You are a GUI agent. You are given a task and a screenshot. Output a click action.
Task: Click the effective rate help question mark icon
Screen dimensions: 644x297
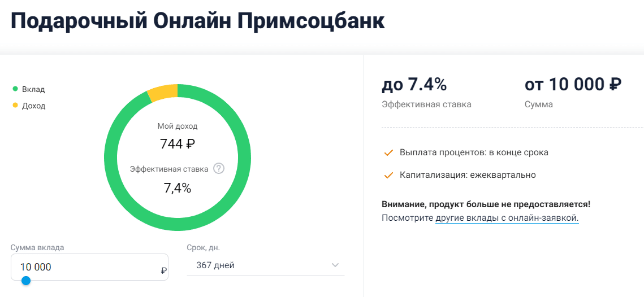point(219,169)
